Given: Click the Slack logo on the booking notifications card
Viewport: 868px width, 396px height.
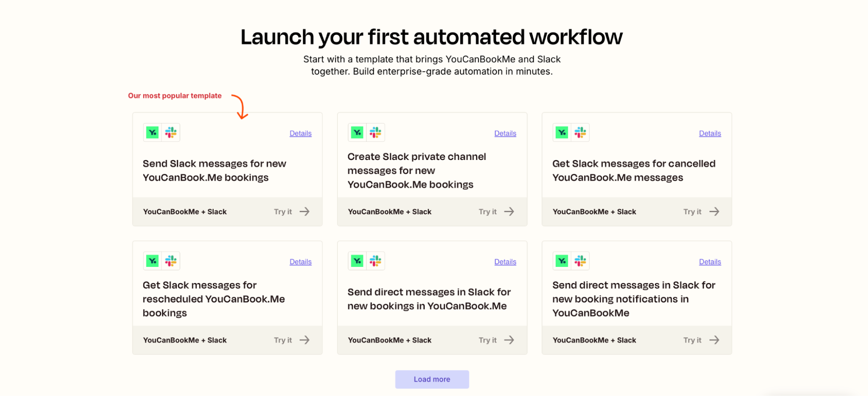Looking at the screenshot, I should (x=581, y=260).
